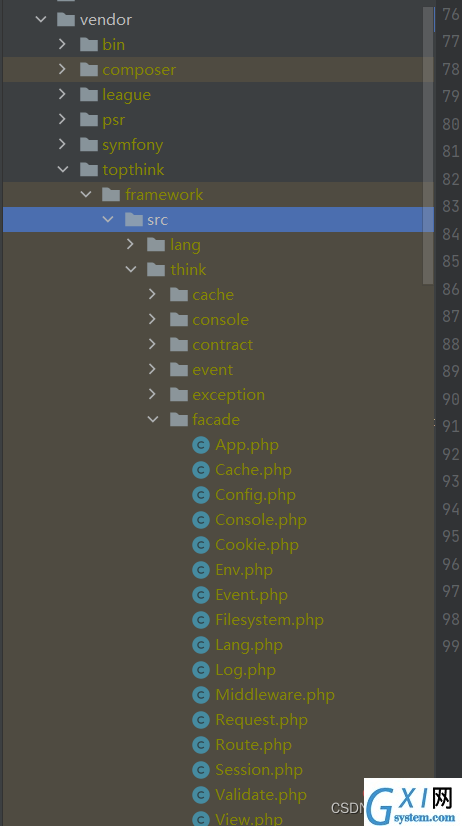This screenshot has height=826, width=462.
Task: Expand the bin folder
Action: (62, 44)
